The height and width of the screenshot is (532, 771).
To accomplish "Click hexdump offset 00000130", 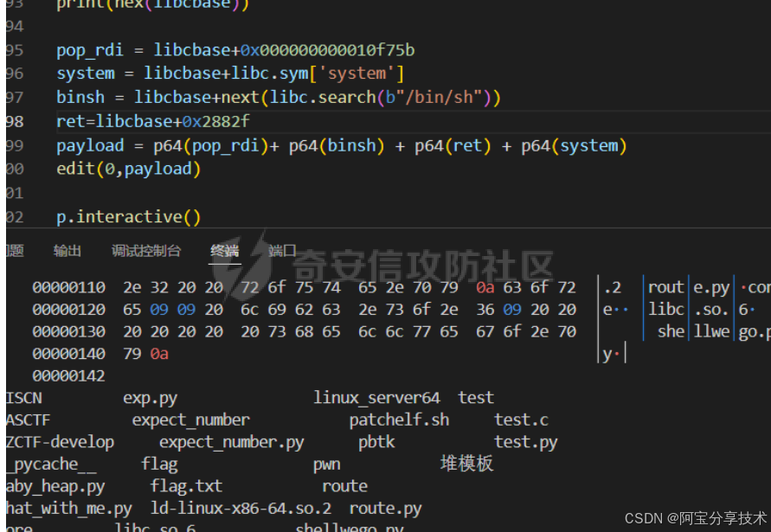I will 69,331.
